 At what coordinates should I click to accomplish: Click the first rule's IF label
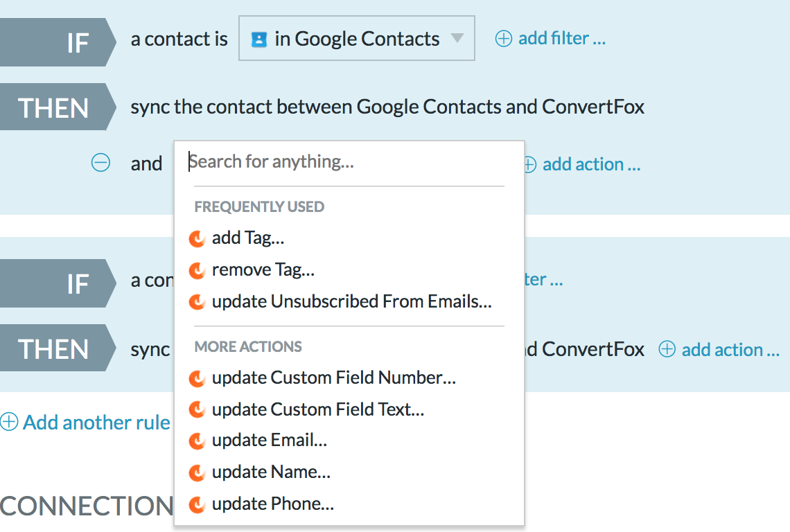click(x=58, y=42)
